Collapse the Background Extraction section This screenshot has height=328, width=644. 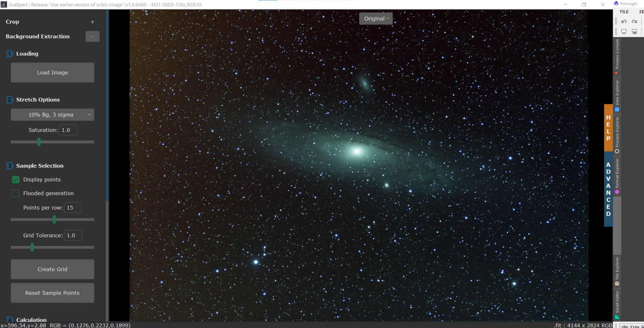pyautogui.click(x=92, y=37)
